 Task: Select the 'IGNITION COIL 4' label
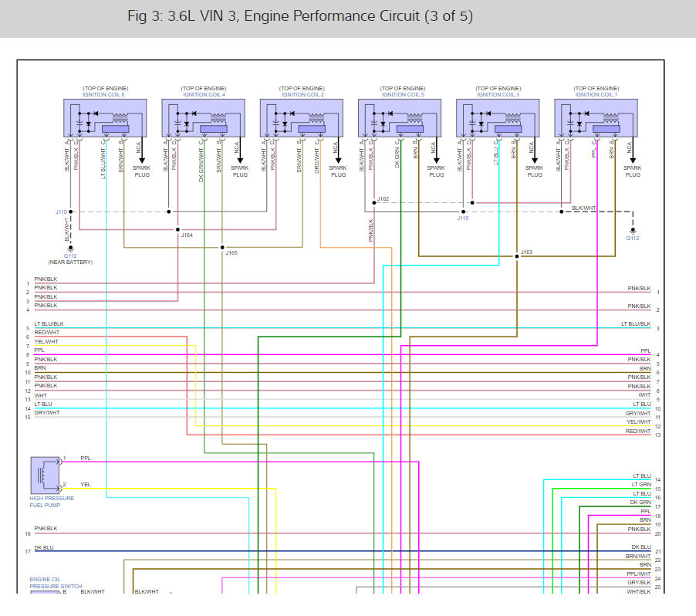tap(204, 95)
